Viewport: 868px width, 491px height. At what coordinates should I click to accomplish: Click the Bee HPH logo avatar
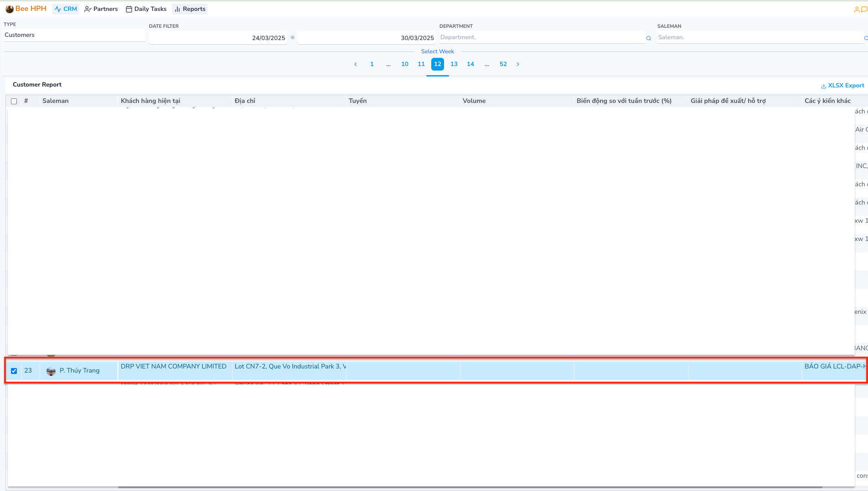(x=10, y=9)
